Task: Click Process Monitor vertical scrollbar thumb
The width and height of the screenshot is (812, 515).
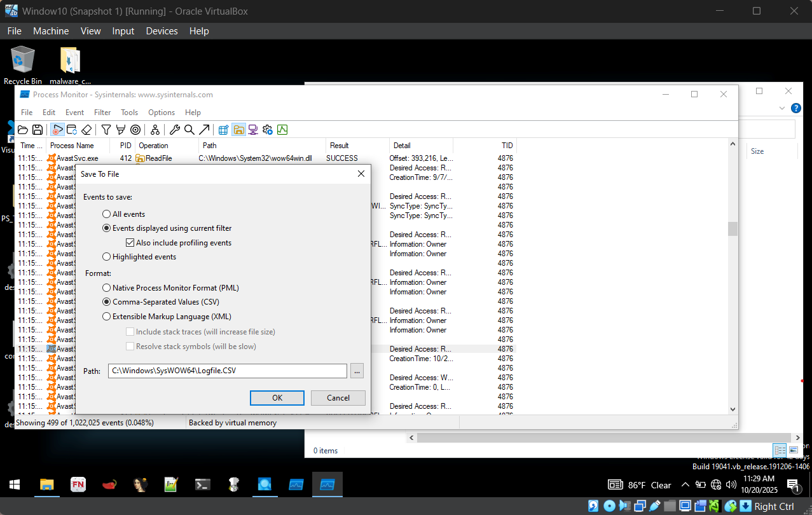Action: [733, 229]
